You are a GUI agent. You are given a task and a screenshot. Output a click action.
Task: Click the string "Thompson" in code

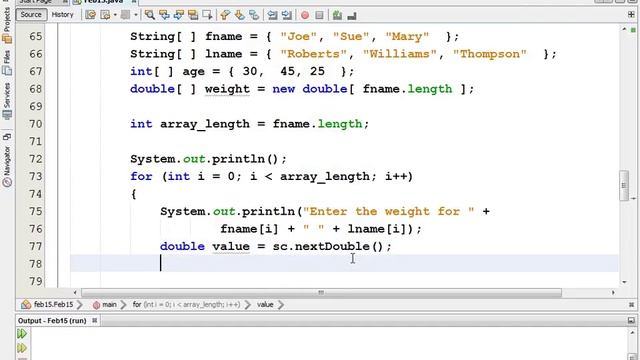(490, 54)
